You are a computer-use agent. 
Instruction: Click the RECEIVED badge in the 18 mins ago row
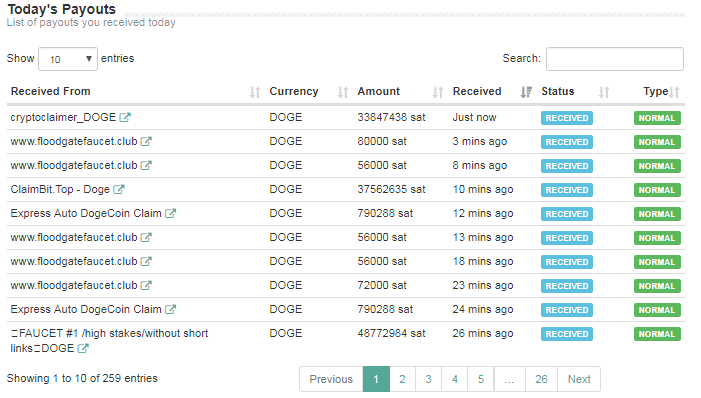point(567,262)
